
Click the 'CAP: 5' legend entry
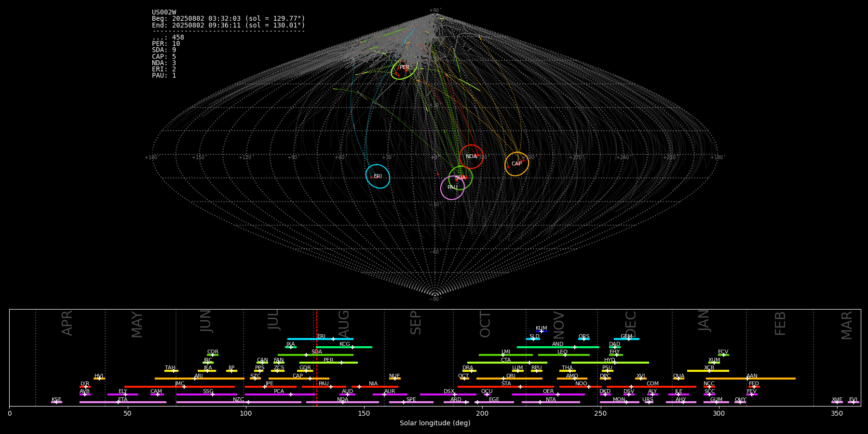(x=164, y=56)
